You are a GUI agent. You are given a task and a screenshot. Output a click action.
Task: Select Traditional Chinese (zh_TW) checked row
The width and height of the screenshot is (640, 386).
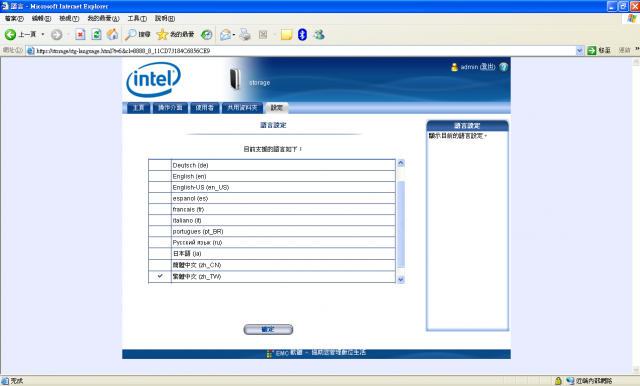click(272, 276)
